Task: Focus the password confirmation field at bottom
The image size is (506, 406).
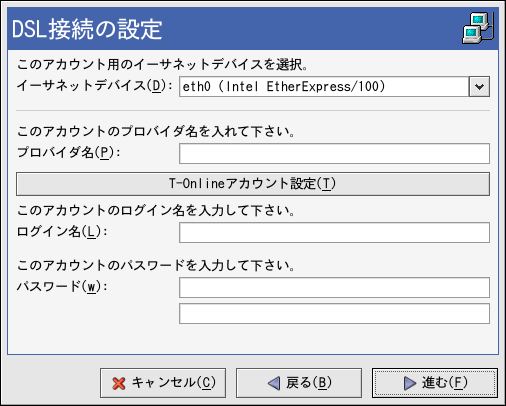Action: [x=334, y=313]
